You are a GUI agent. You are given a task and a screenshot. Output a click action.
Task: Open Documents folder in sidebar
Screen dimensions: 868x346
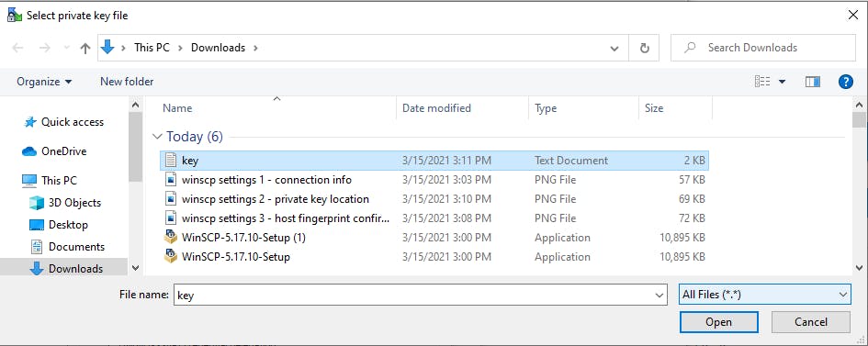coord(76,247)
